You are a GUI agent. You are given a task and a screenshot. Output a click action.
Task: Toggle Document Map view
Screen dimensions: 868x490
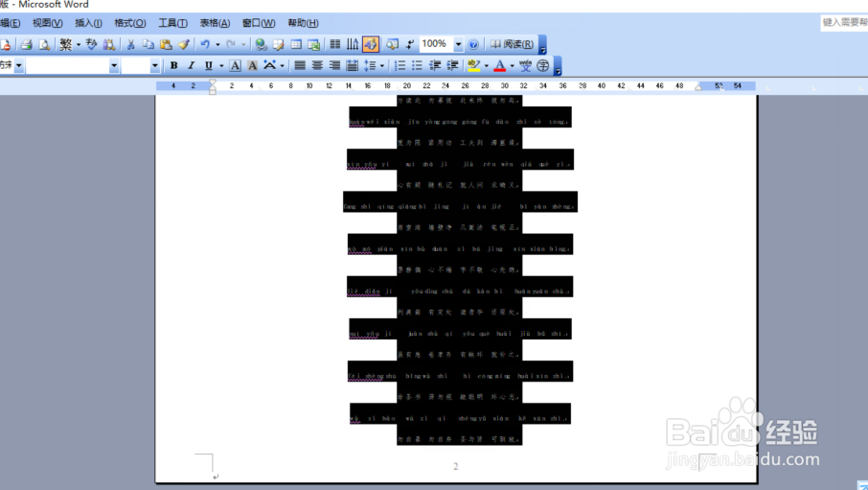[392, 44]
